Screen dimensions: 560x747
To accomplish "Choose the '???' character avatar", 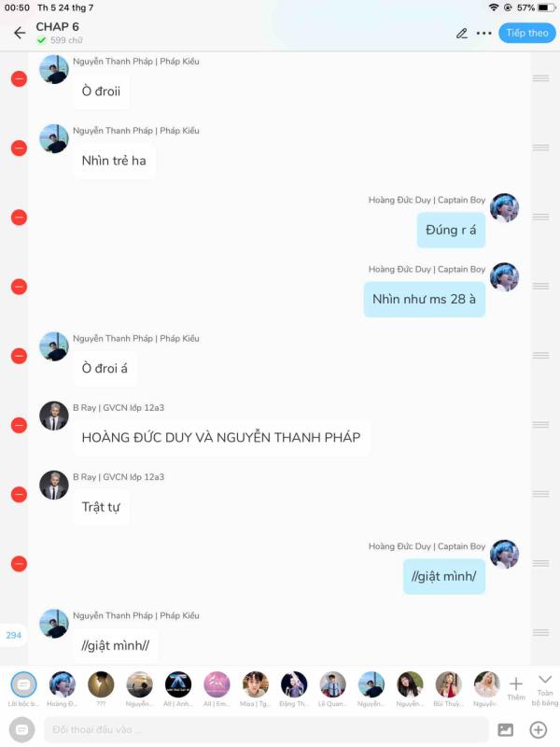I will tap(101, 689).
